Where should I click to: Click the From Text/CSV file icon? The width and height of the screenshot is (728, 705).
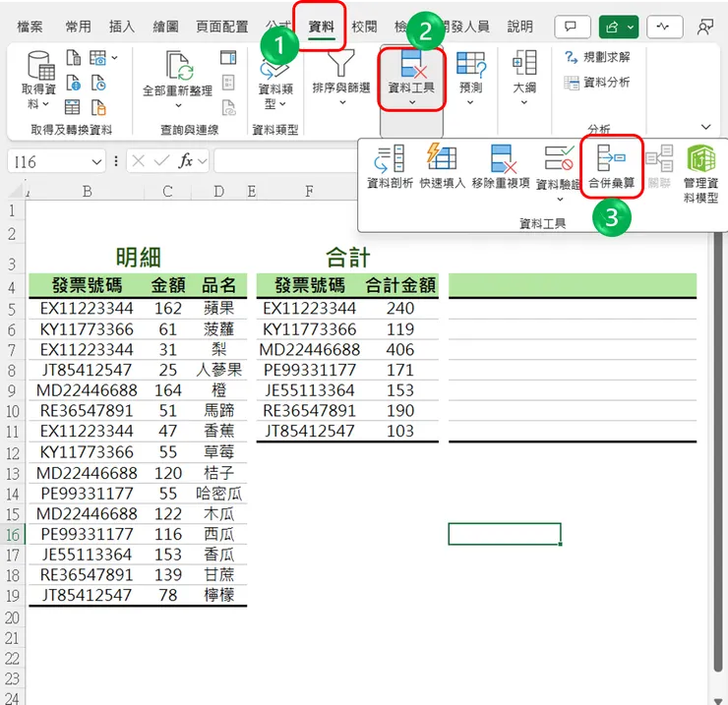[x=74, y=58]
